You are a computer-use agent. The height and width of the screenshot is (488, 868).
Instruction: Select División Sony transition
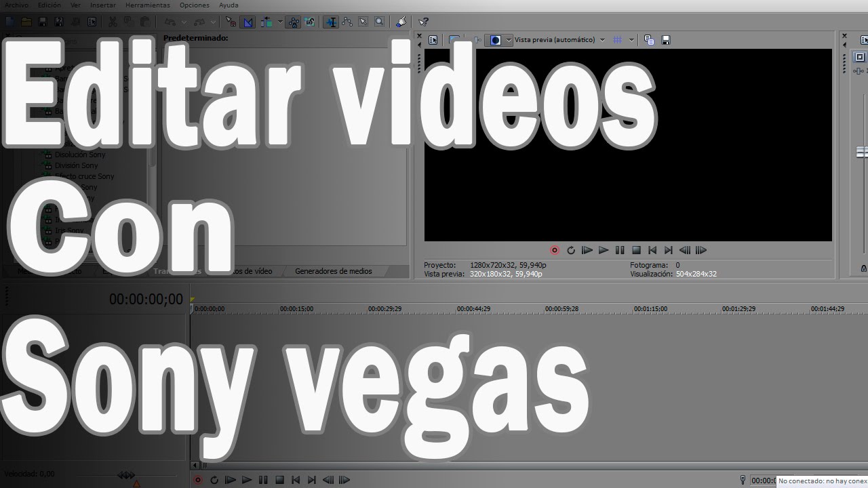(76, 165)
